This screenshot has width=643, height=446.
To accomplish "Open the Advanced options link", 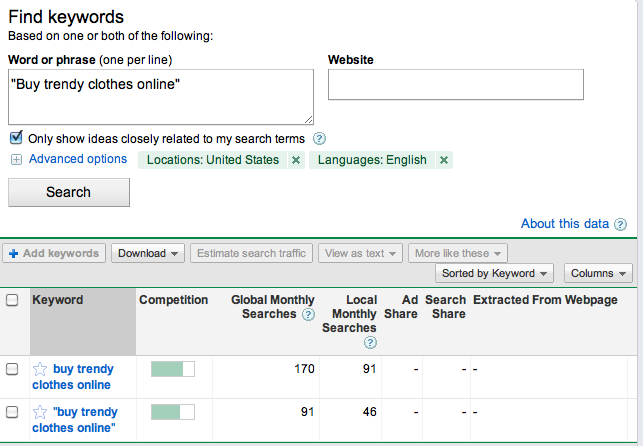I will pyautogui.click(x=78, y=159).
